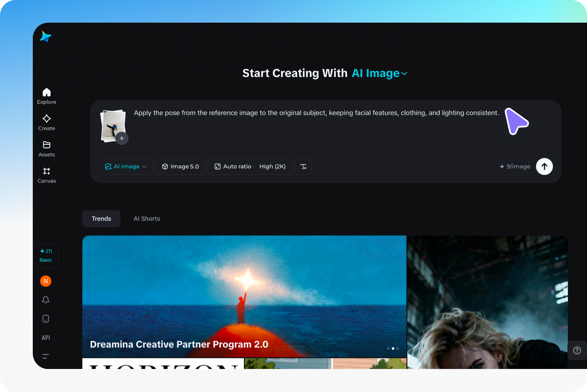Open the help question mark button
This screenshot has width=587, height=392.
[577, 350]
